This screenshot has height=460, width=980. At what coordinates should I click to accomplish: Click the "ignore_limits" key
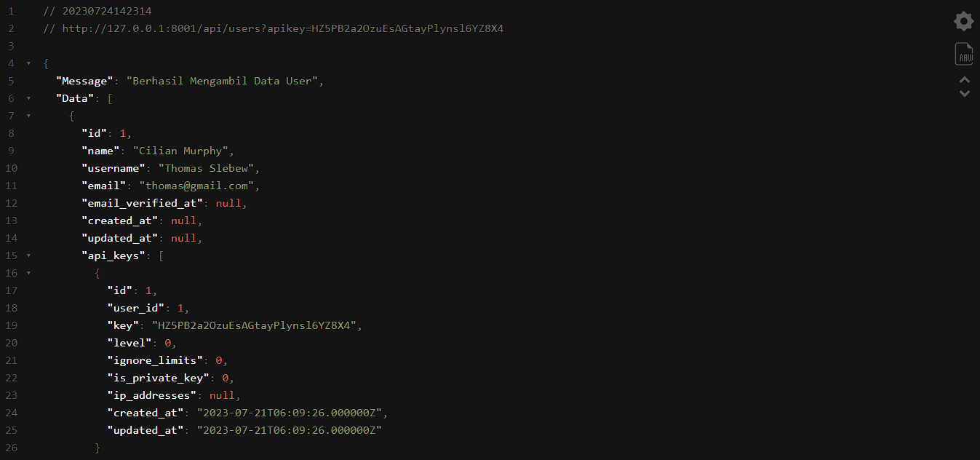point(155,360)
